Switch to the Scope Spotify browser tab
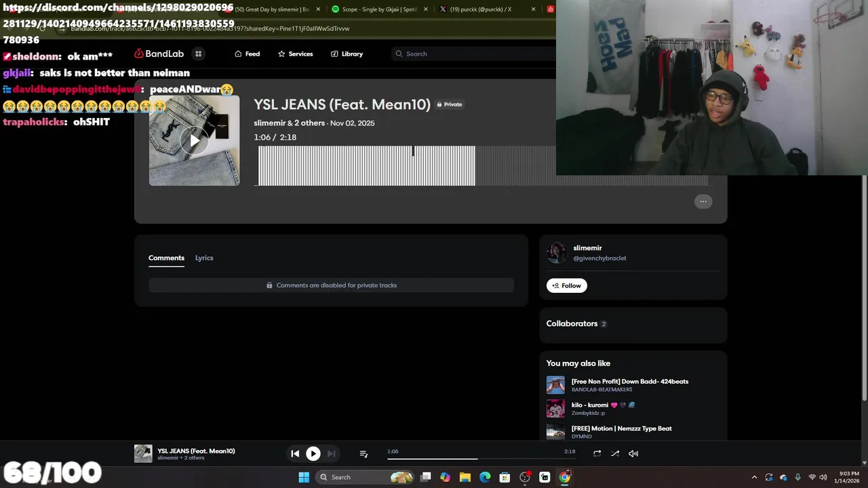This screenshot has height=488, width=868. [x=380, y=9]
